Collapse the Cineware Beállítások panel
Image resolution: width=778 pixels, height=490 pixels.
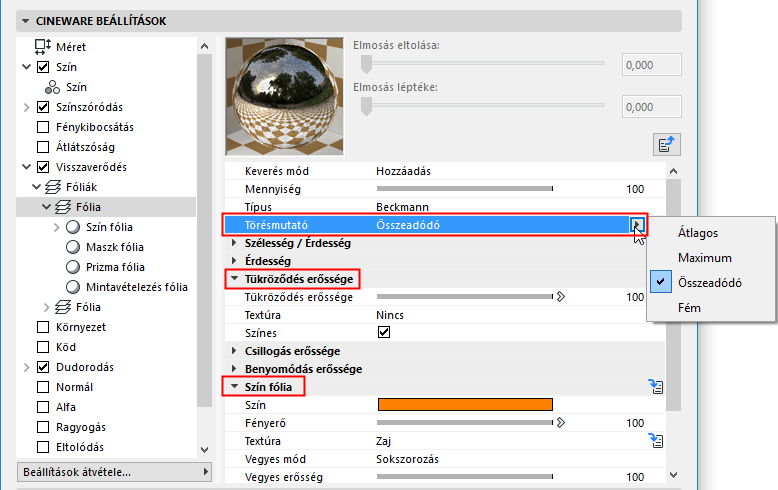(25, 21)
